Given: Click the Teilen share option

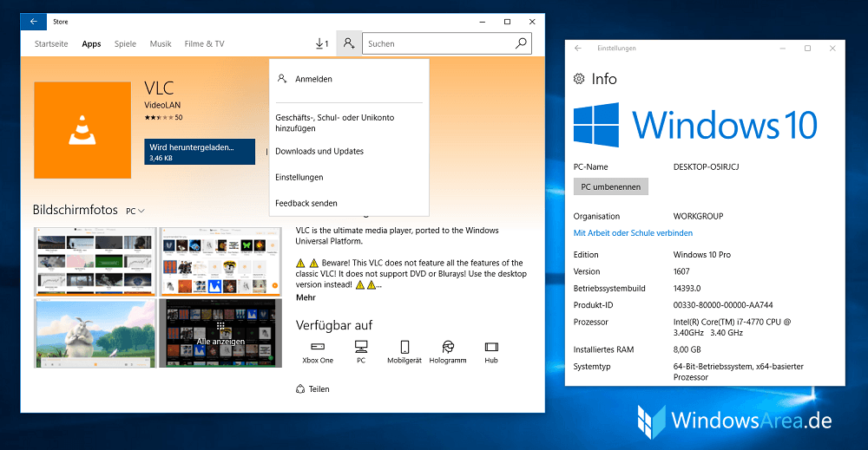Looking at the screenshot, I should point(312,389).
